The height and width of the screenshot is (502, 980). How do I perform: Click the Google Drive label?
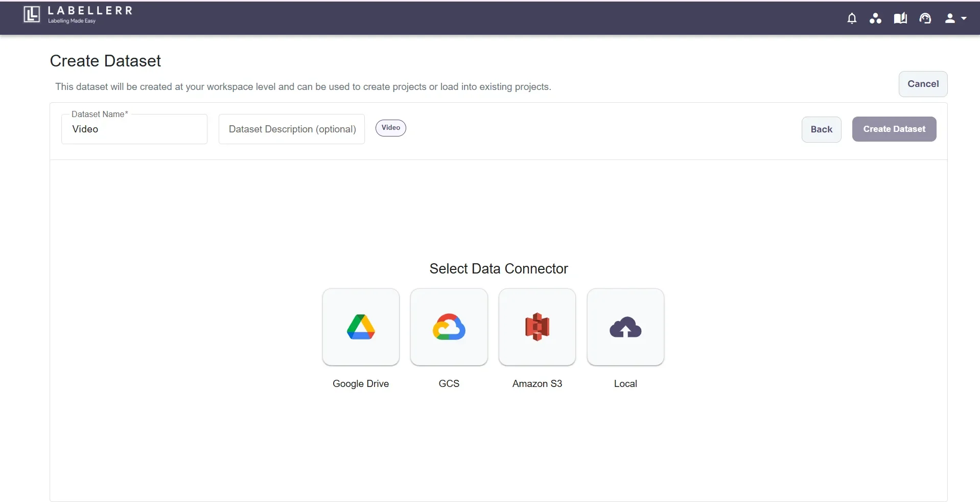(x=361, y=383)
